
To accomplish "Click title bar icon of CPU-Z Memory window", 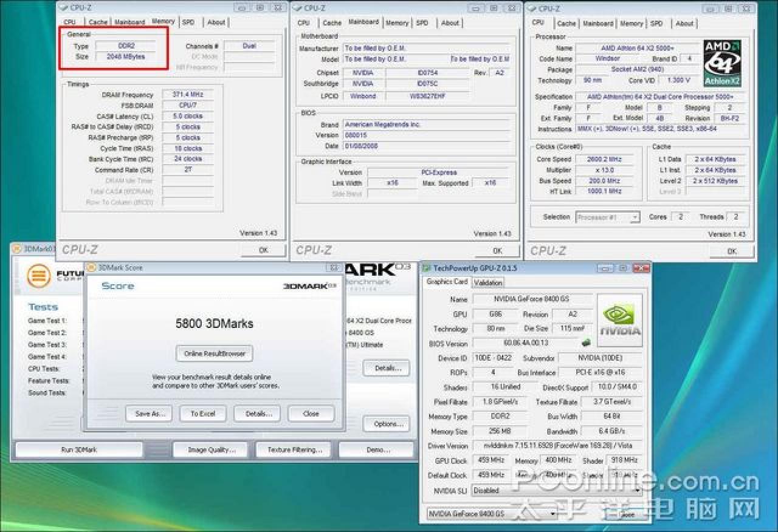I will coord(63,9).
